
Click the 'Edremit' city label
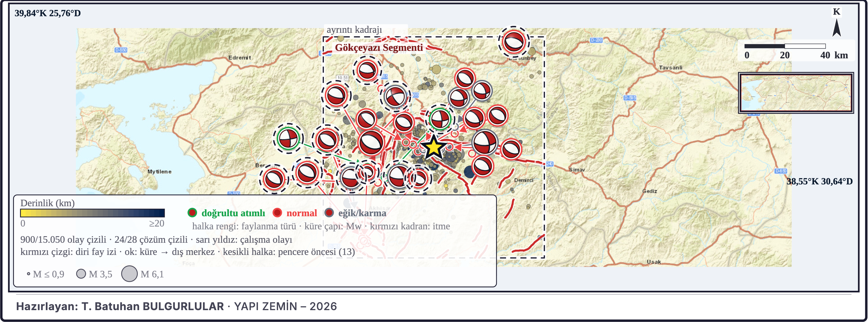coord(239,58)
